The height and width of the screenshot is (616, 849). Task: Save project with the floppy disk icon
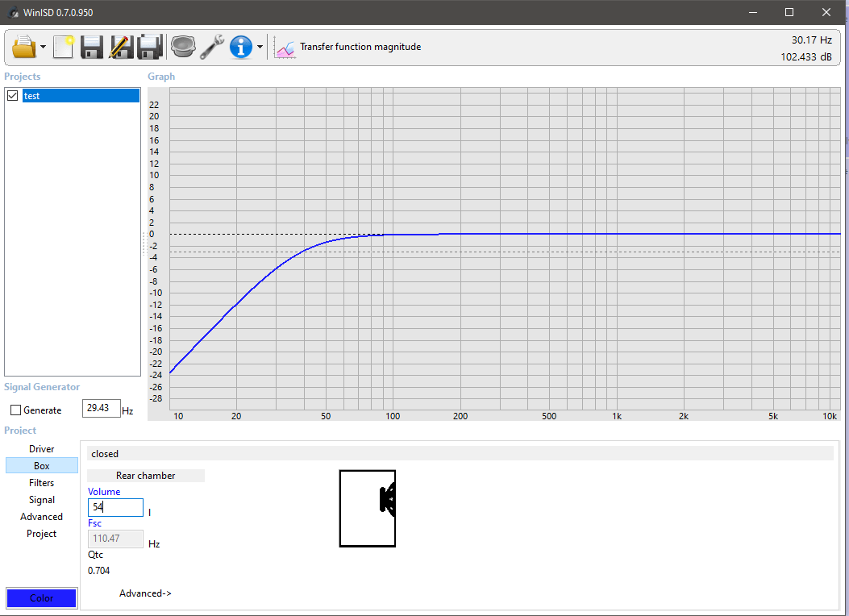click(x=91, y=47)
